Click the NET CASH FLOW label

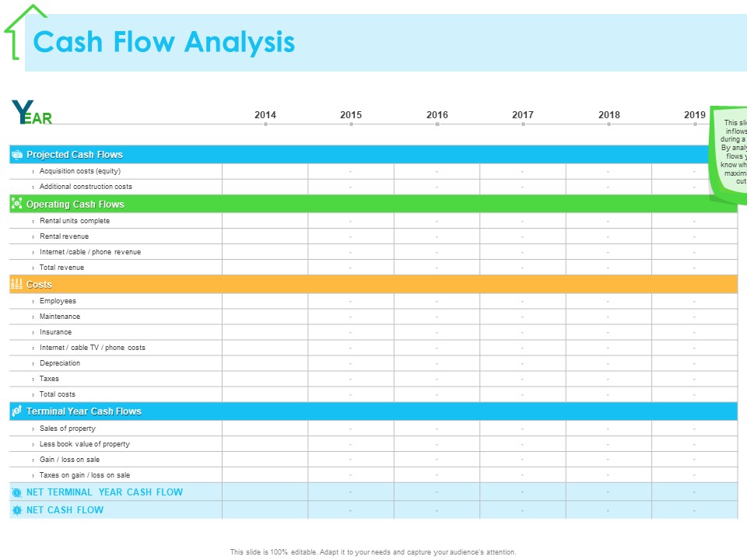65,510
